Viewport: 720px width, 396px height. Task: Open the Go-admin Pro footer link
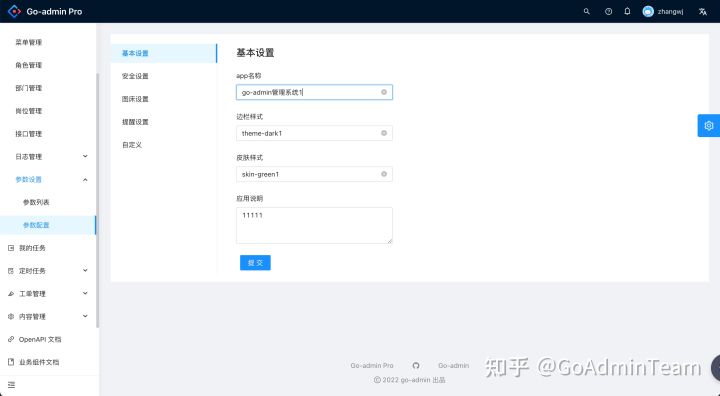click(x=372, y=366)
